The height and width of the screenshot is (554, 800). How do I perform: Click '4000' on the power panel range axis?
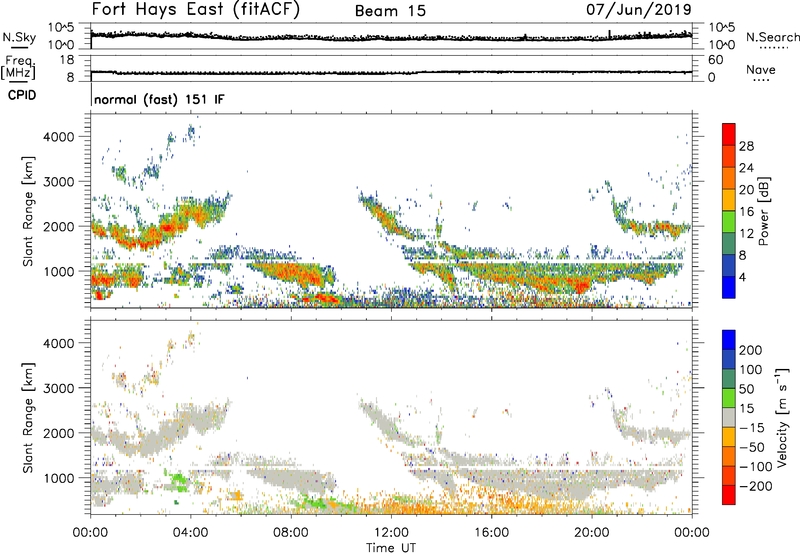(59, 137)
